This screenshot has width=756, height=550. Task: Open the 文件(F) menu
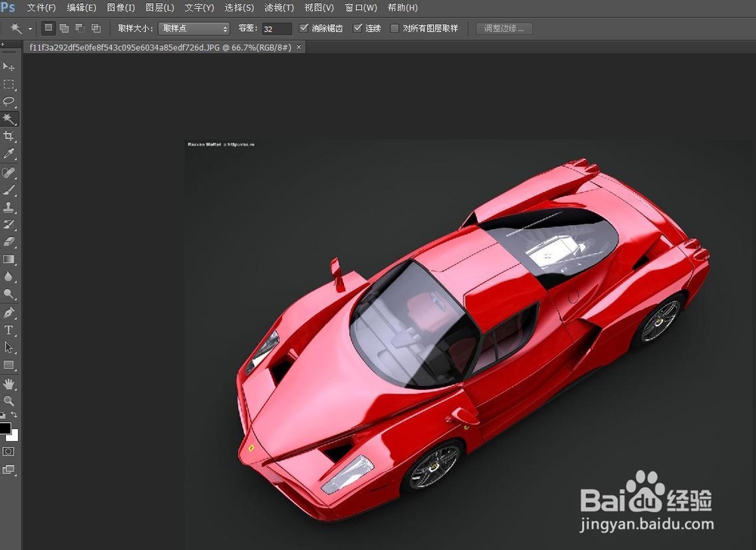(41, 8)
